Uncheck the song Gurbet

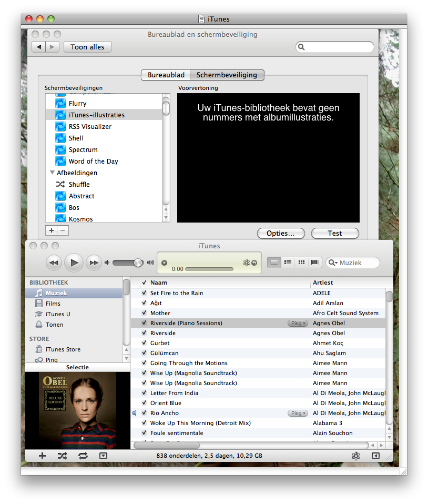pyautogui.click(x=144, y=343)
